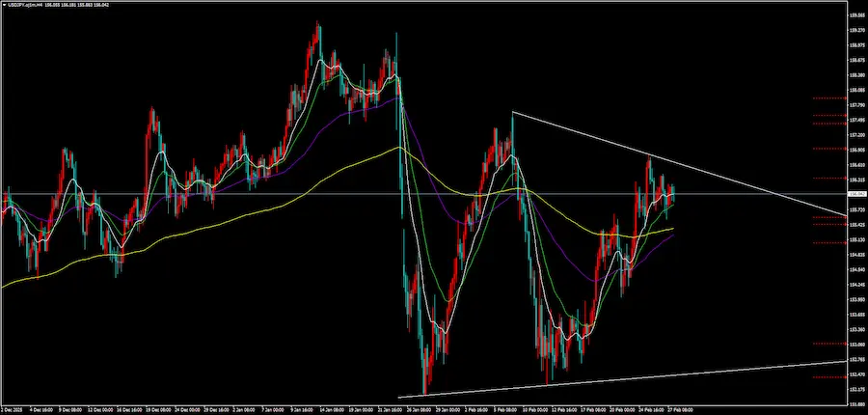
Task: Click the 159.565 label on the price axis
Action: [x=855, y=14]
